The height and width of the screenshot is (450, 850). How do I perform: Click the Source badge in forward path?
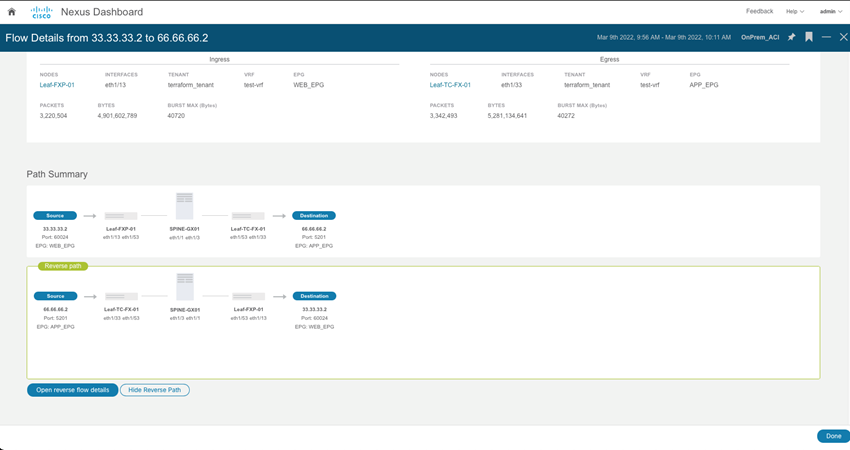pos(55,215)
